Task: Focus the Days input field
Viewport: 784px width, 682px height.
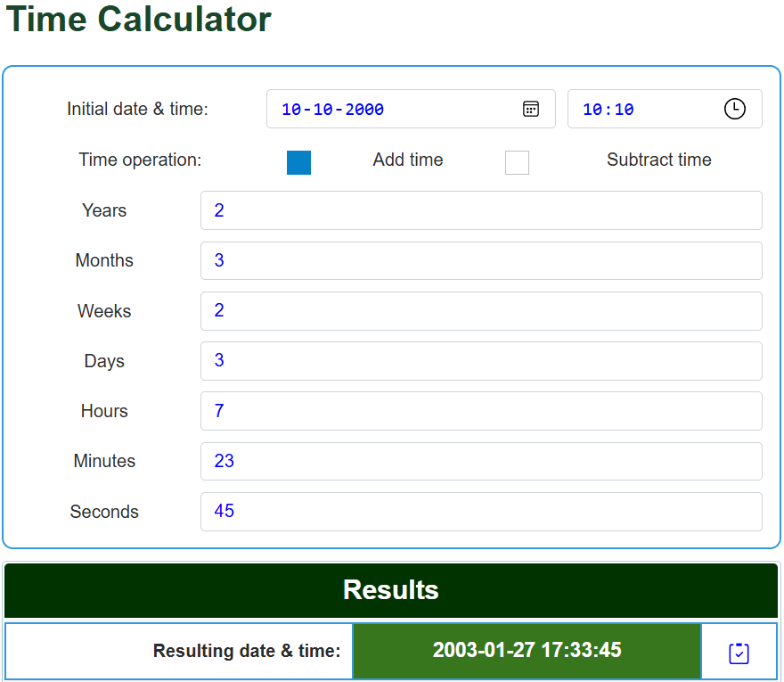Action: click(481, 361)
